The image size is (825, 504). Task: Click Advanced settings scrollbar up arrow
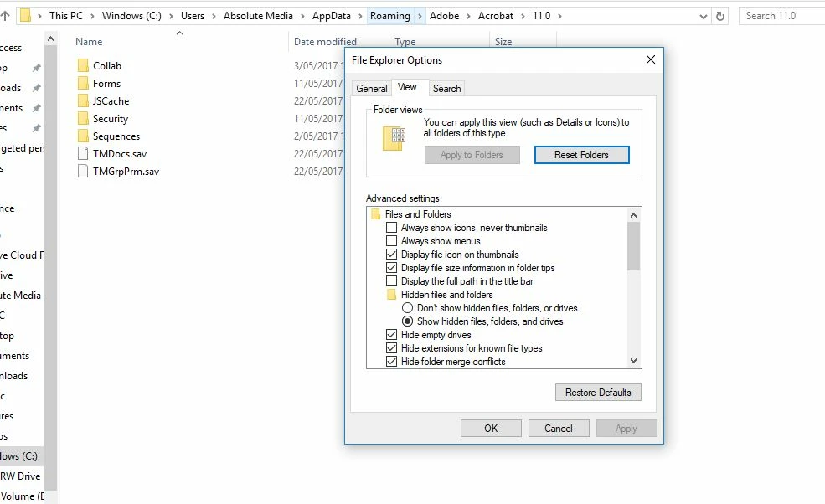(633, 214)
